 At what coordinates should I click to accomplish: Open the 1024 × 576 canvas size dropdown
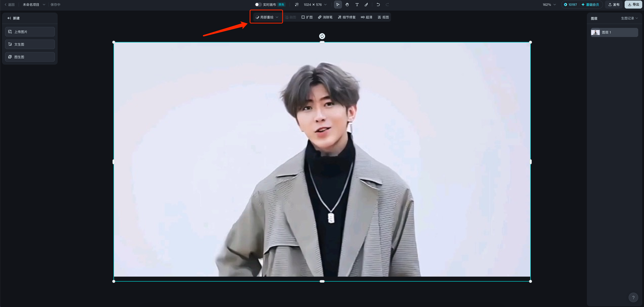click(315, 5)
